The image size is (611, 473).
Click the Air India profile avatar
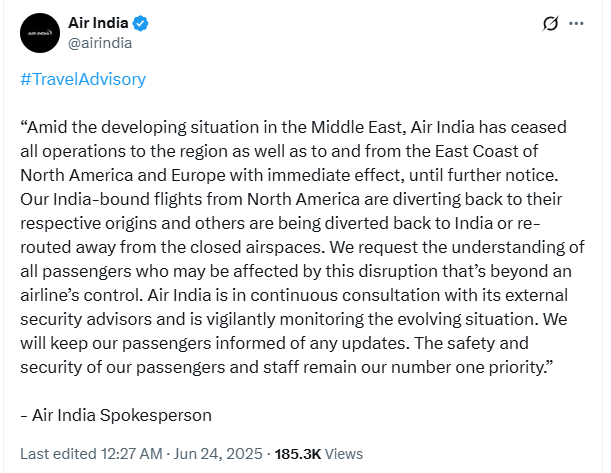coord(40,34)
